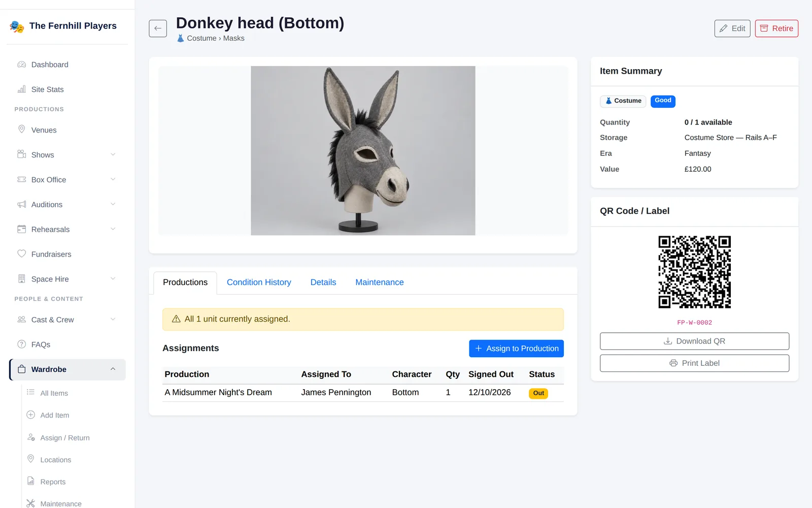Click the Fernhill Players theatre masks logo
This screenshot has height=508, width=812.
pyautogui.click(x=17, y=26)
